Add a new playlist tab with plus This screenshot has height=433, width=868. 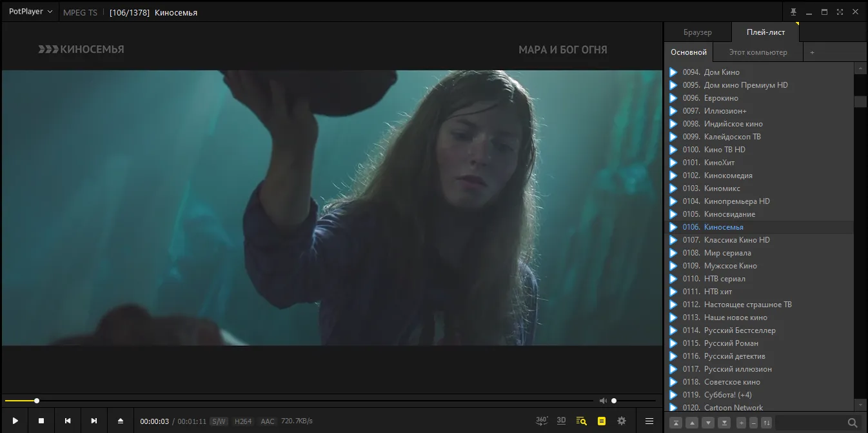(812, 52)
